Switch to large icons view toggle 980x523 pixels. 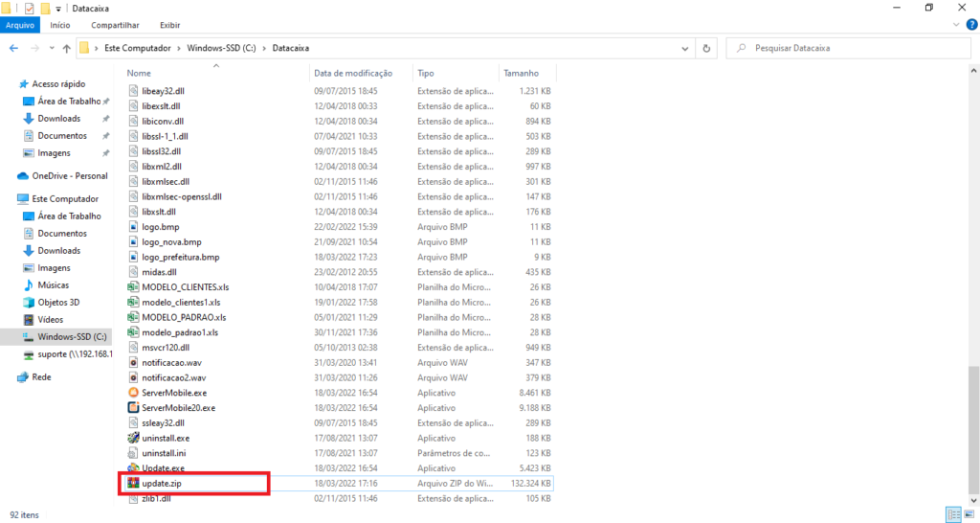[967, 514]
